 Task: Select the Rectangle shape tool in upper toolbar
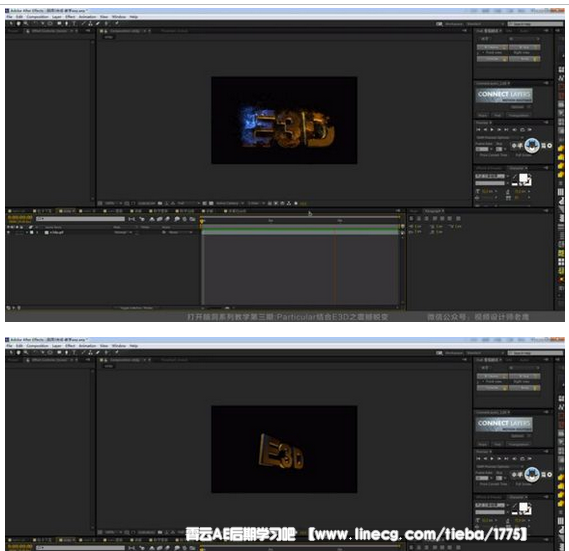click(x=59, y=24)
